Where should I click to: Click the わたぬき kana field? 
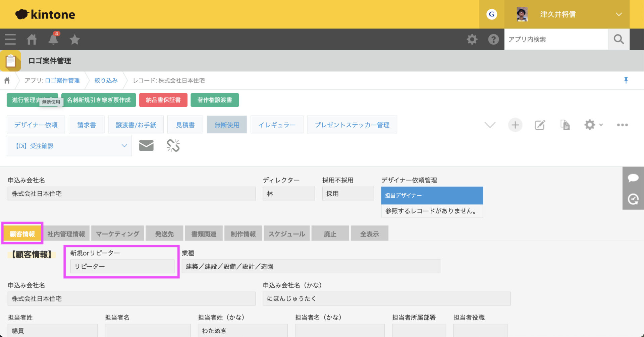point(243,330)
